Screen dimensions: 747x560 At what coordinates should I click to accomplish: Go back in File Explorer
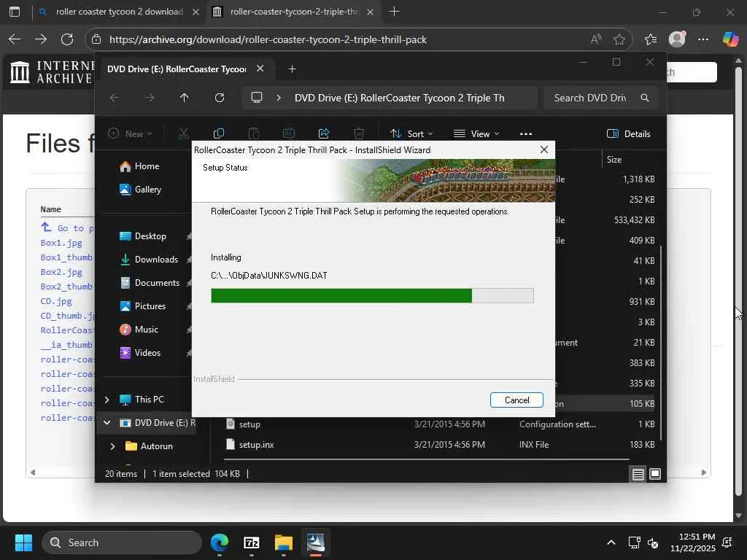point(115,98)
